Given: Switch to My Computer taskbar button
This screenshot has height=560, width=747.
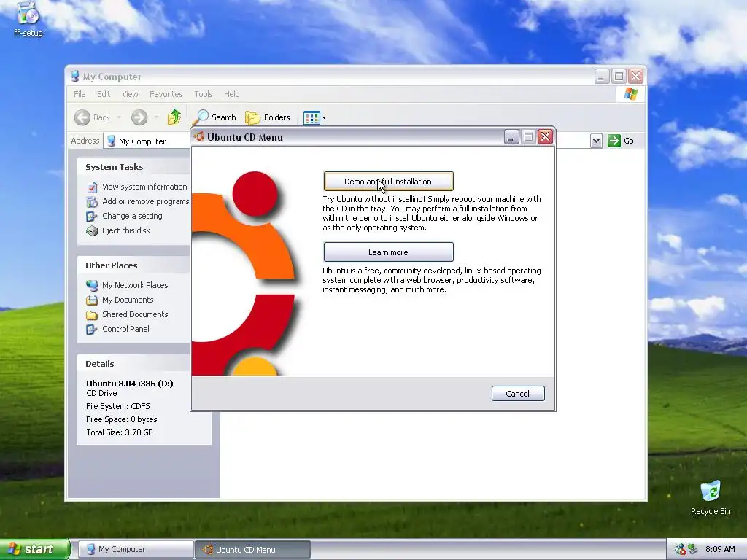Looking at the screenshot, I should [x=136, y=550].
